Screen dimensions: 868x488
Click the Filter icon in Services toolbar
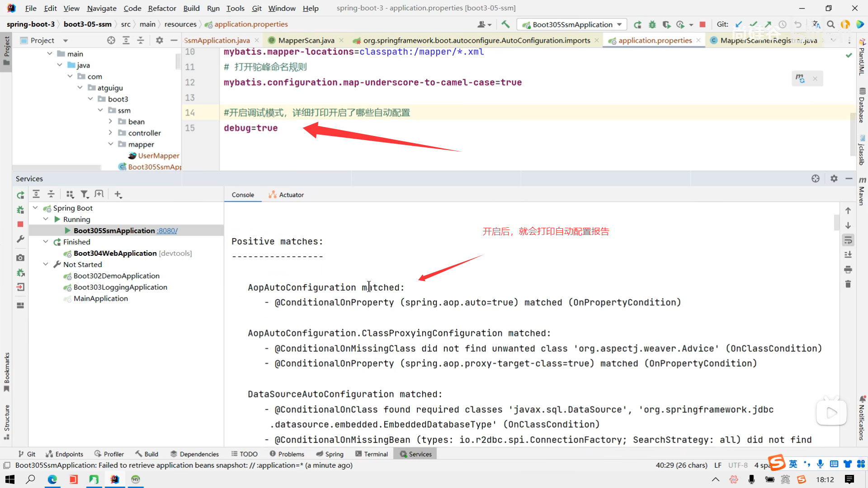coord(84,194)
